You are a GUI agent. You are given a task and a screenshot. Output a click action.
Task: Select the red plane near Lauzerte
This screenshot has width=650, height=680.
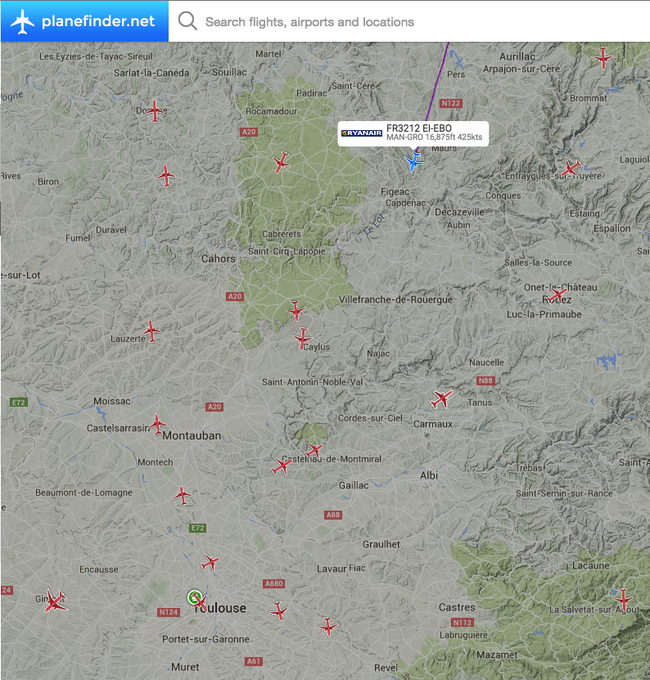pos(151,331)
